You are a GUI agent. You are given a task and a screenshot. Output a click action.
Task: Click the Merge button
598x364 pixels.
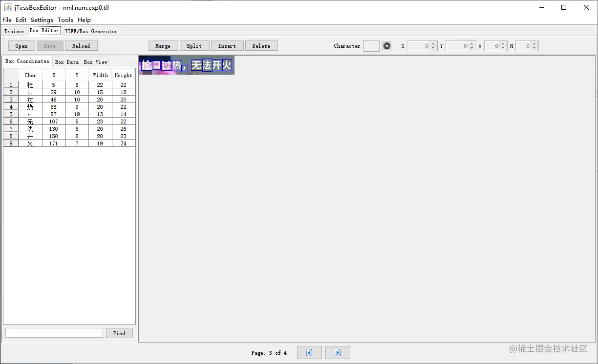[163, 46]
